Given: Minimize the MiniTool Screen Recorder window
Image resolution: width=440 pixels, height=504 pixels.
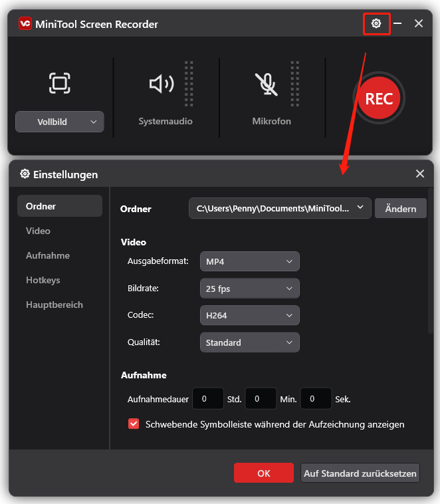Looking at the screenshot, I should (x=397, y=23).
